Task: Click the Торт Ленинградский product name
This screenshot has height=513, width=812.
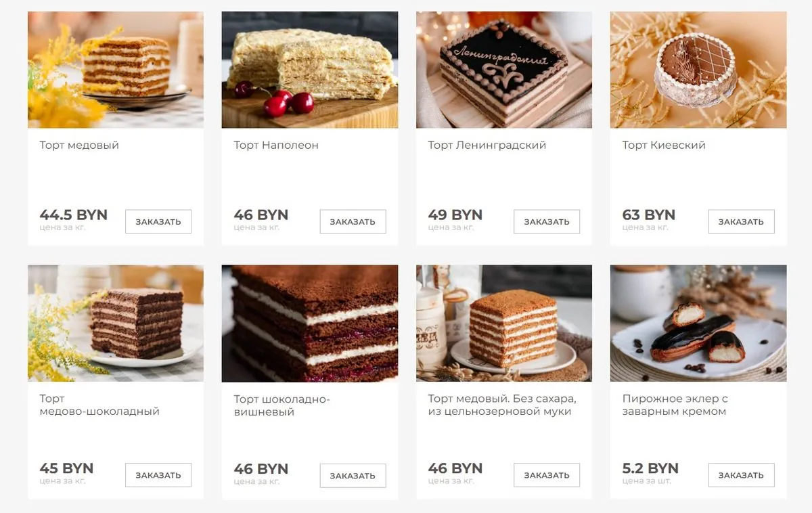Action: pos(487,145)
